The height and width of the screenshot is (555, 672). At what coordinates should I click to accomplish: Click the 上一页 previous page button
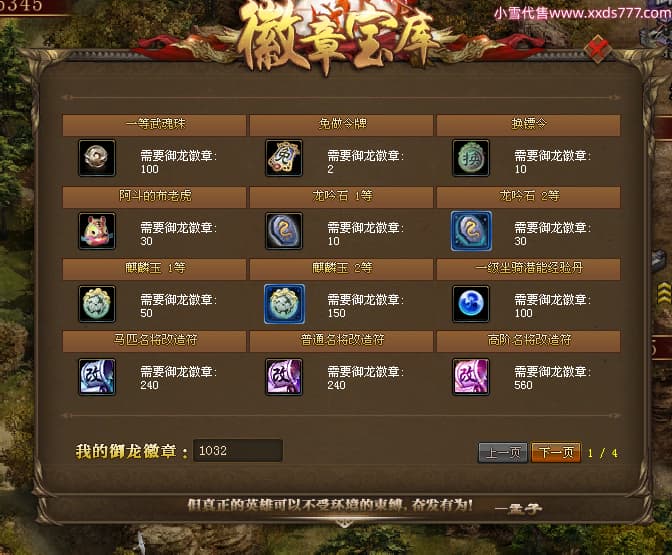503,453
